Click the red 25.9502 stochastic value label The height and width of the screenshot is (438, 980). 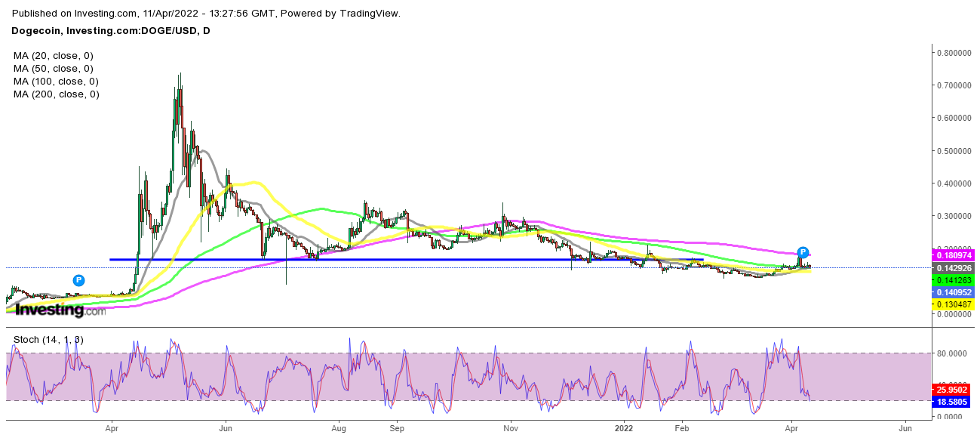(x=954, y=390)
